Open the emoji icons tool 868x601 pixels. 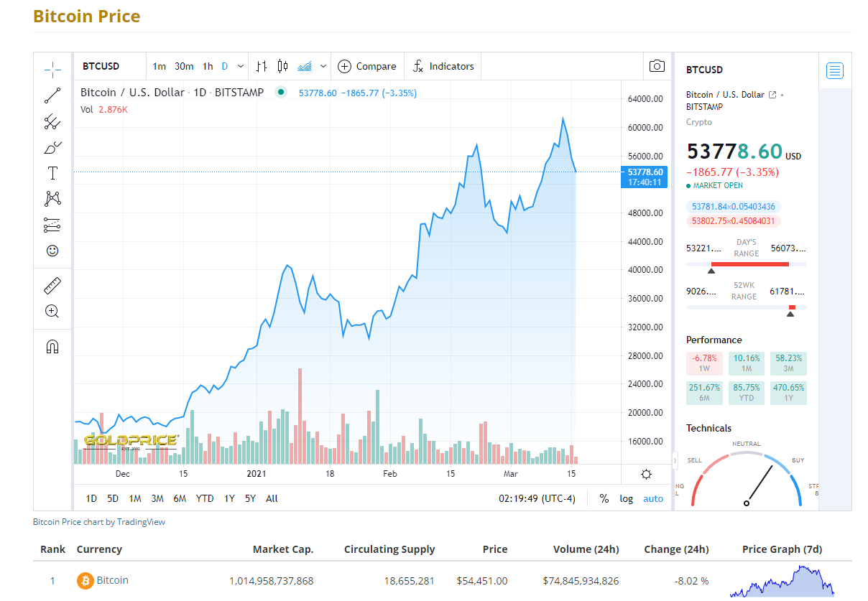[x=52, y=251]
